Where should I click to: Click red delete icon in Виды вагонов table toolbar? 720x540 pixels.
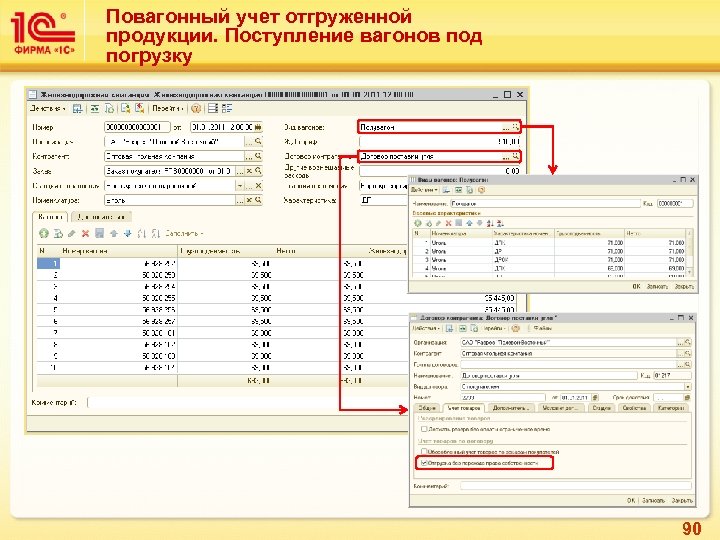tap(449, 223)
